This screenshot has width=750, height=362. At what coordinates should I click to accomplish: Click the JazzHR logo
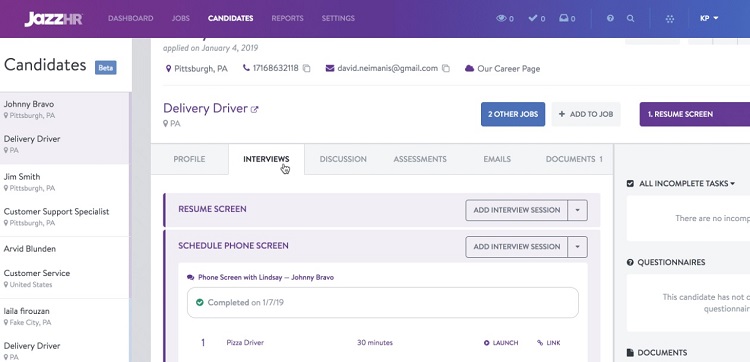[54, 19]
